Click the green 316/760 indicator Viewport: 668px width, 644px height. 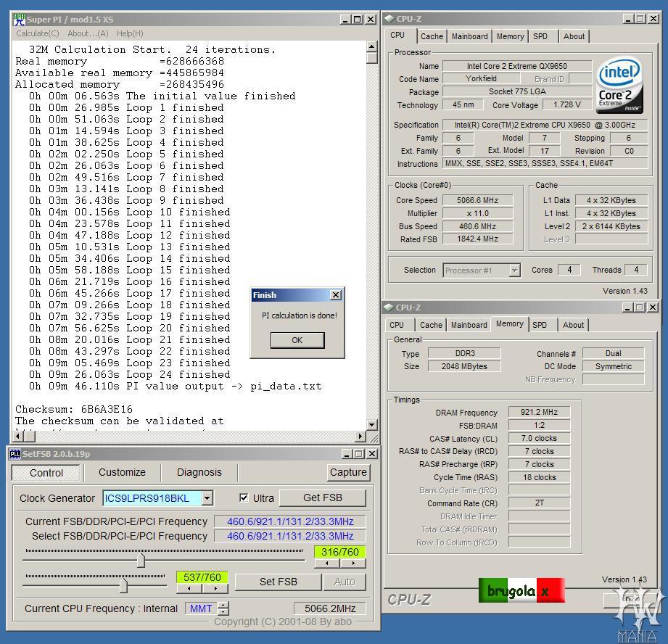(x=340, y=552)
